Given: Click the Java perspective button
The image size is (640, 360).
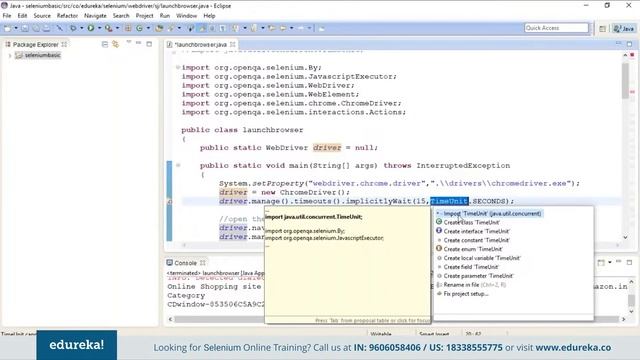Looking at the screenshot, I should (624, 28).
